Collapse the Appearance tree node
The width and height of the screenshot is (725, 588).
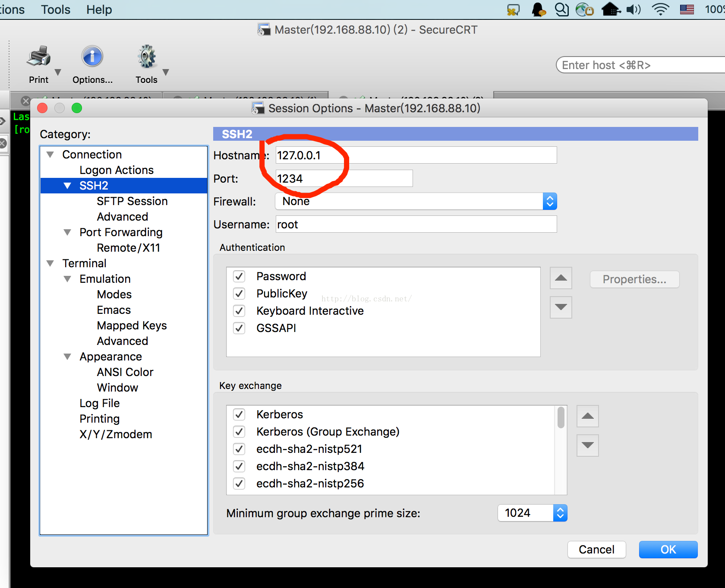pyautogui.click(x=67, y=357)
